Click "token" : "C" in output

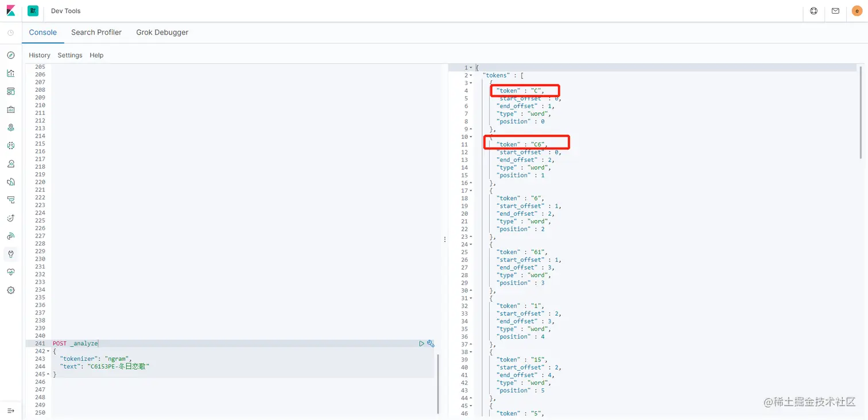pyautogui.click(x=520, y=91)
